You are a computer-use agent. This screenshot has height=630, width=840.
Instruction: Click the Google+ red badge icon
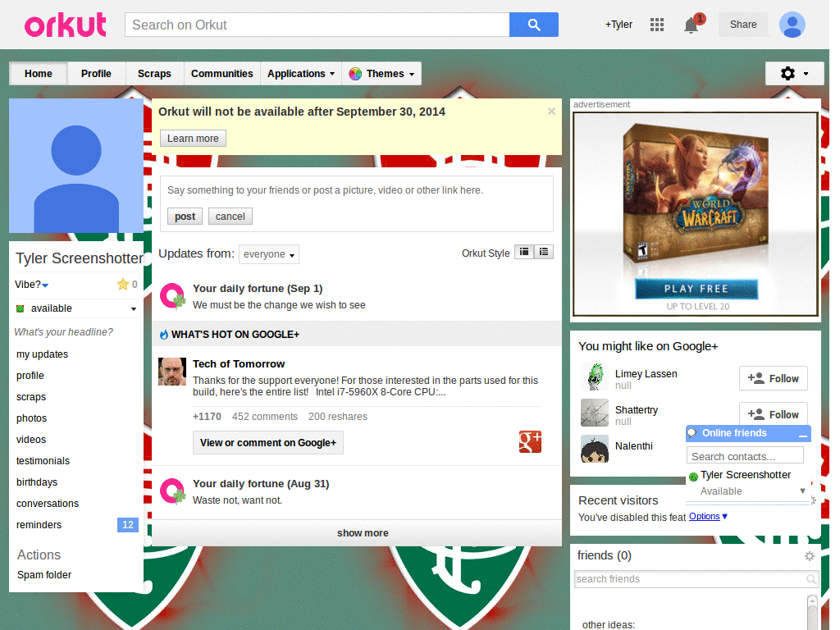tap(530, 442)
